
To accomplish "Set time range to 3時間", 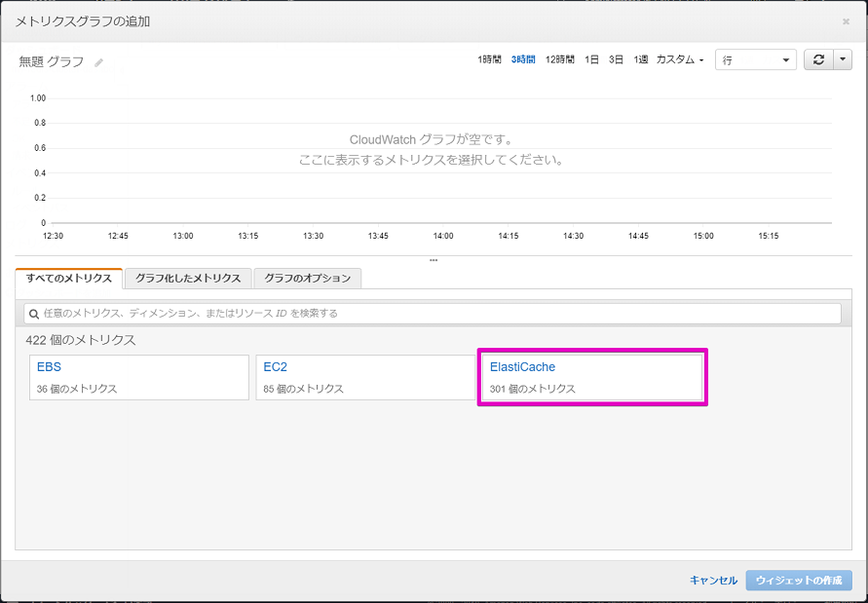I will [x=523, y=59].
